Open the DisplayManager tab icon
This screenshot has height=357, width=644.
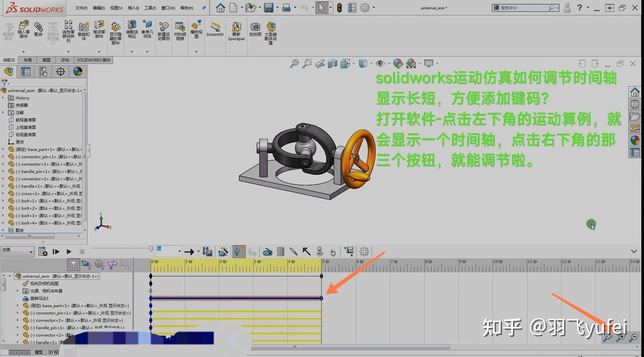click(x=78, y=72)
